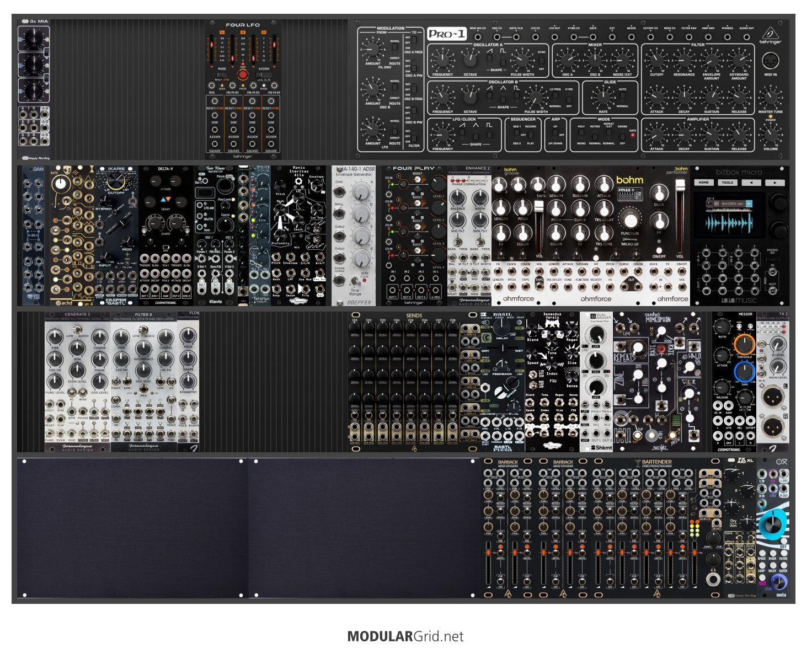Click the R XLR output on TX 2
Viewport: 812px width, 648px height.
773,428
